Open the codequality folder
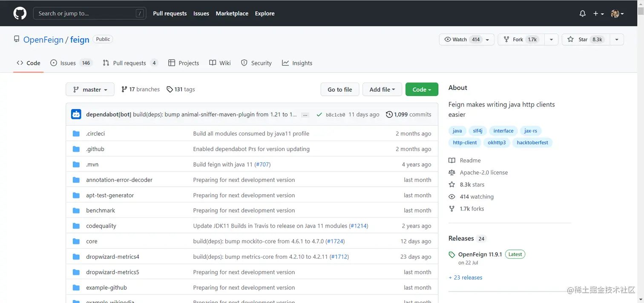This screenshot has width=644, height=303. pos(101,226)
